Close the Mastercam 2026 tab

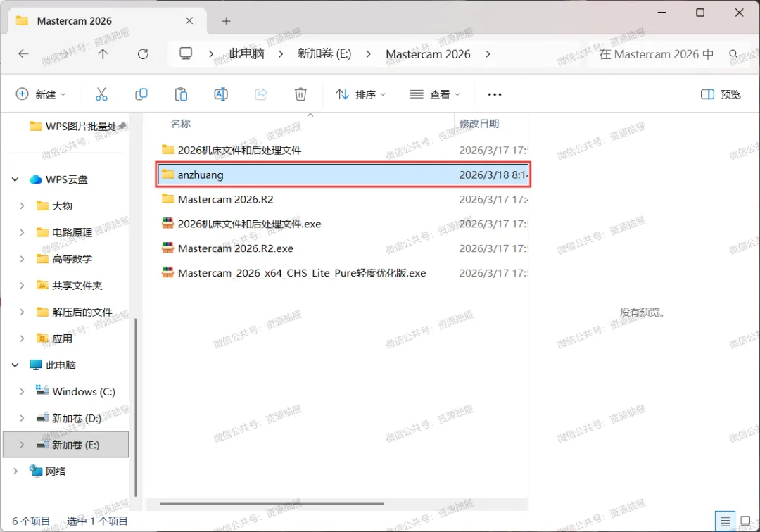(x=189, y=21)
